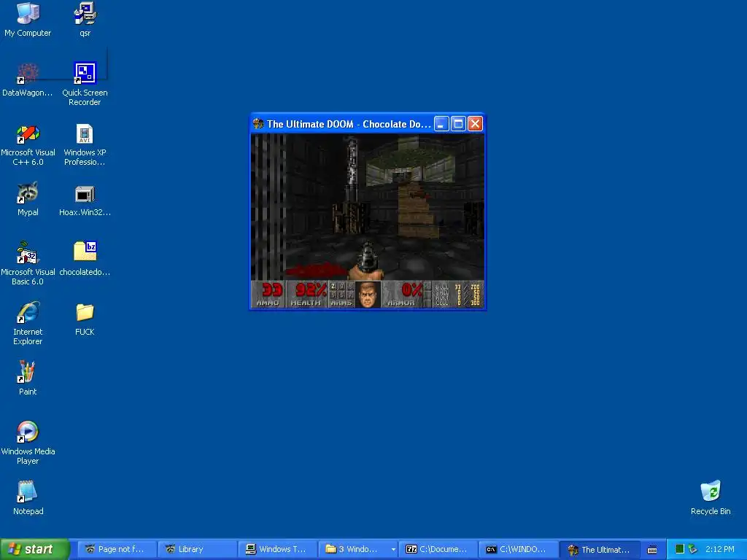Select the Recycle Bin icon
This screenshot has height=560, width=747.
coord(711,497)
